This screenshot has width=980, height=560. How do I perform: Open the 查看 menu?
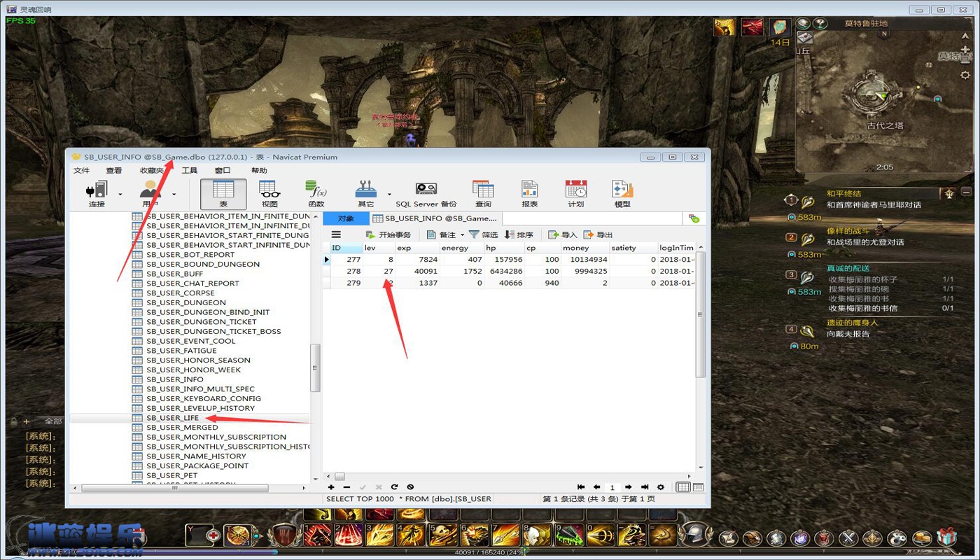(114, 170)
